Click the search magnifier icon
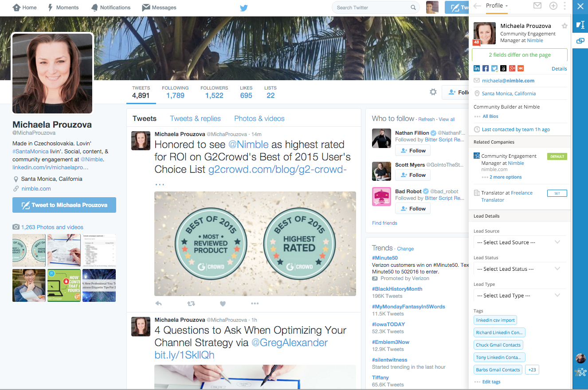This screenshot has width=588, height=390. pyautogui.click(x=413, y=8)
